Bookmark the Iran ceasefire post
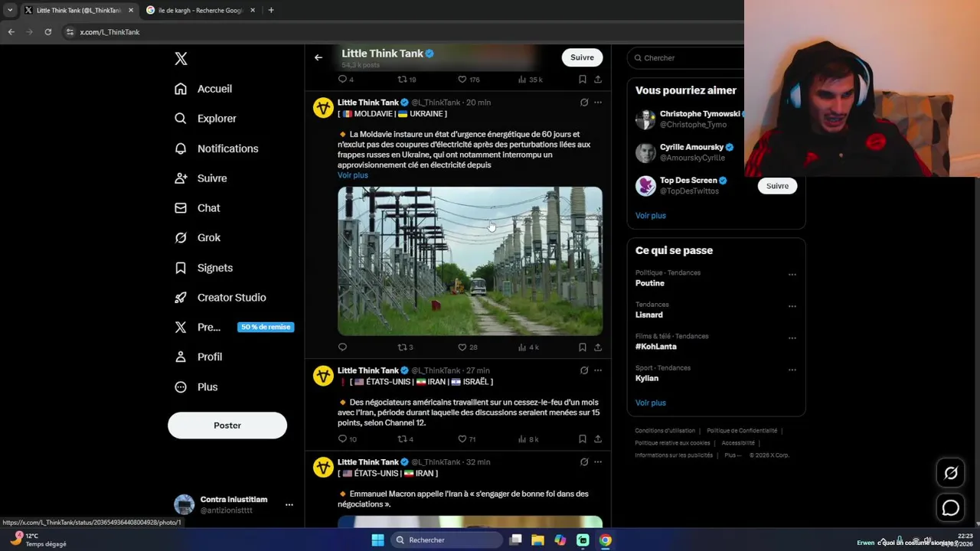Viewport: 980px width, 551px height. click(583, 439)
